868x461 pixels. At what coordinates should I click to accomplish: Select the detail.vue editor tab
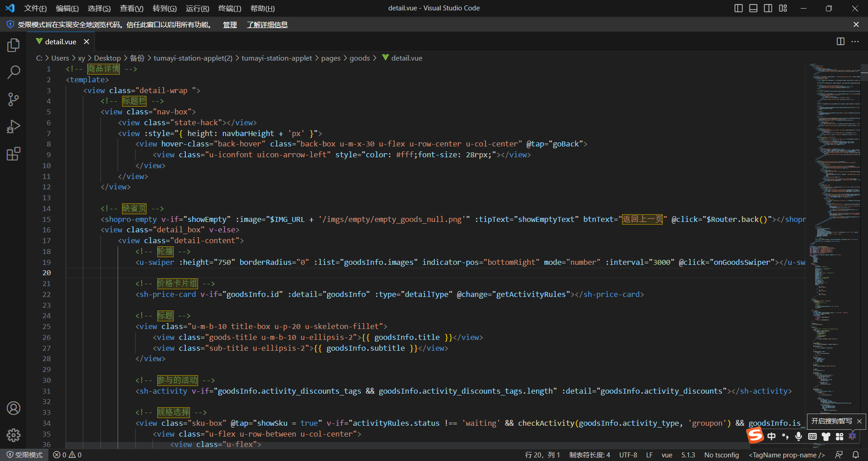point(61,42)
